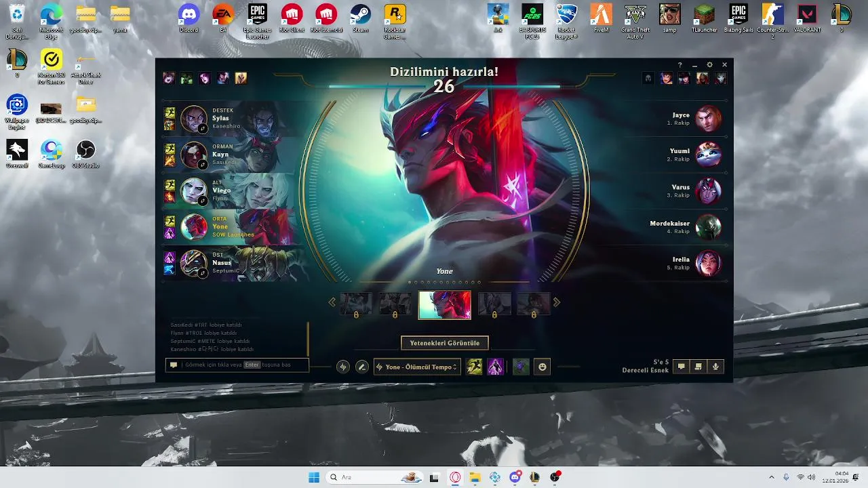The height and width of the screenshot is (488, 868).
Task: Open VALORANT desktop shortcut
Action: (x=807, y=19)
